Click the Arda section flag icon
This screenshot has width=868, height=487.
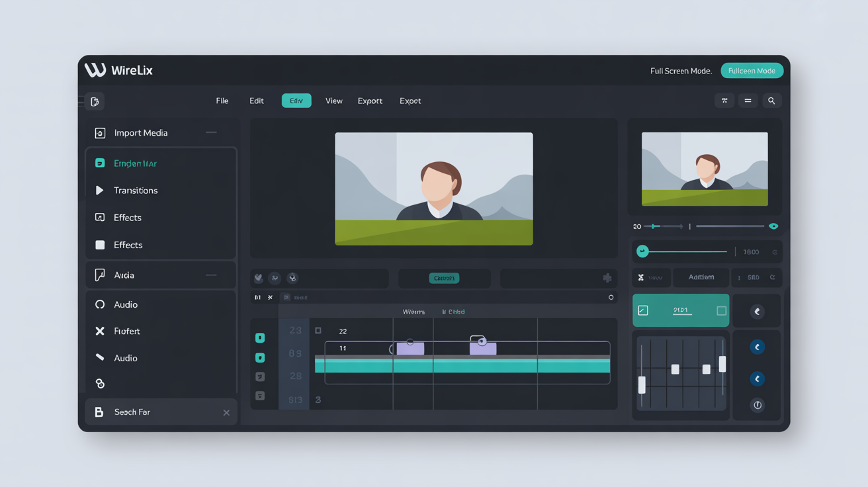(x=100, y=275)
